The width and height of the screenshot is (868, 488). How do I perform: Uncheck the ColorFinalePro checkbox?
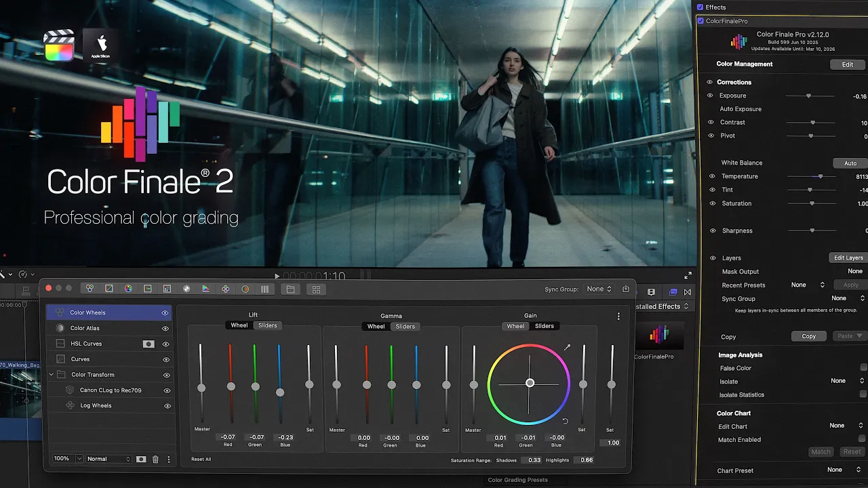[701, 21]
